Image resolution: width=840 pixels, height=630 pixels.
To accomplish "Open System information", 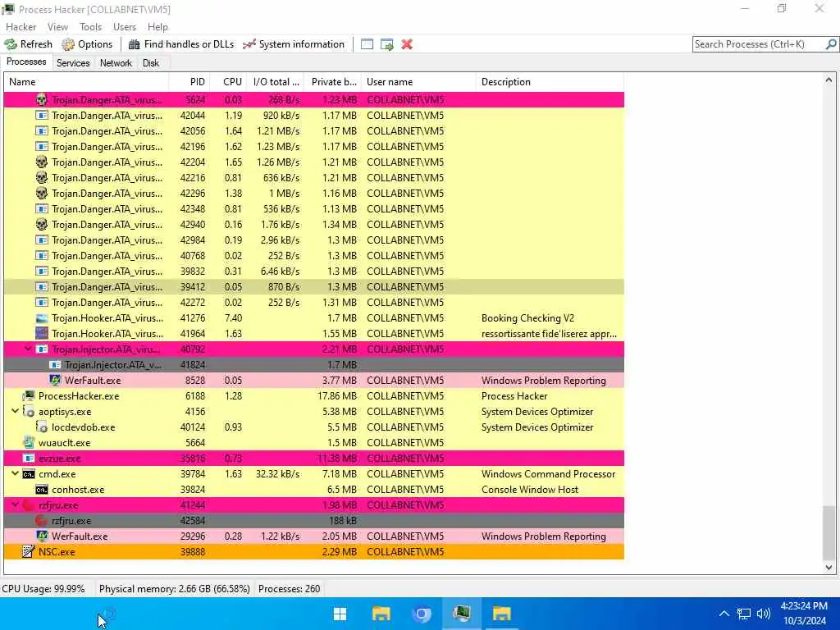I will point(294,44).
